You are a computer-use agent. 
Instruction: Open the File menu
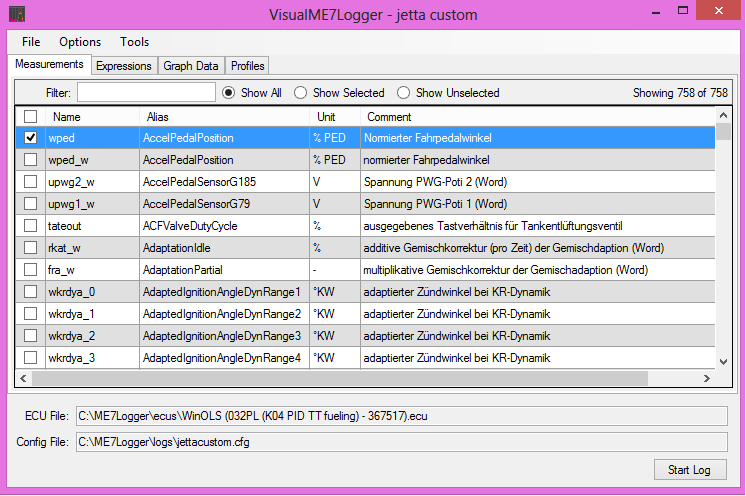coord(31,42)
